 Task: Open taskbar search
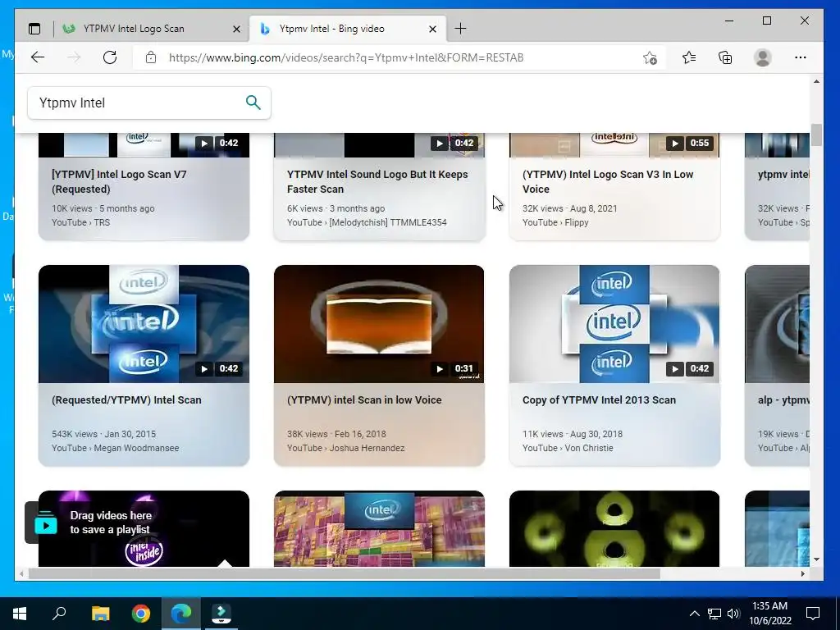point(59,614)
